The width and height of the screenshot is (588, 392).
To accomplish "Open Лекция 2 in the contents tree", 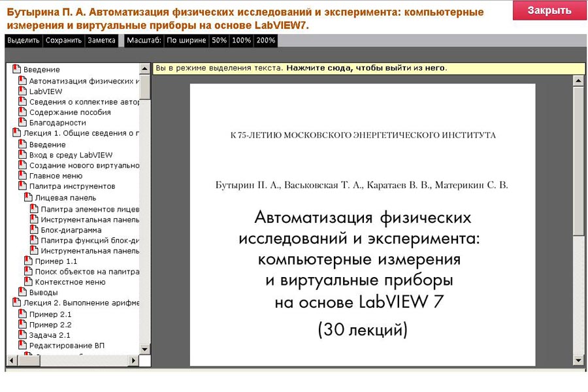I will (81, 303).
